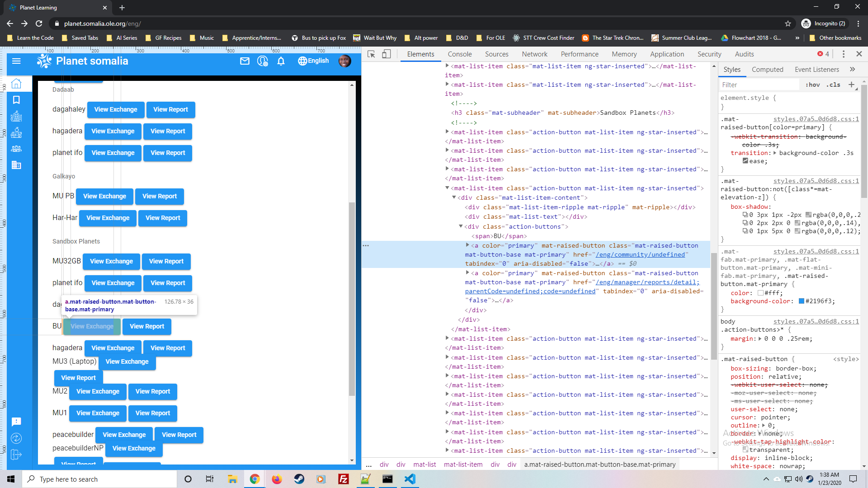
Task: Select the Home icon in the sidebar
Action: [x=17, y=84]
